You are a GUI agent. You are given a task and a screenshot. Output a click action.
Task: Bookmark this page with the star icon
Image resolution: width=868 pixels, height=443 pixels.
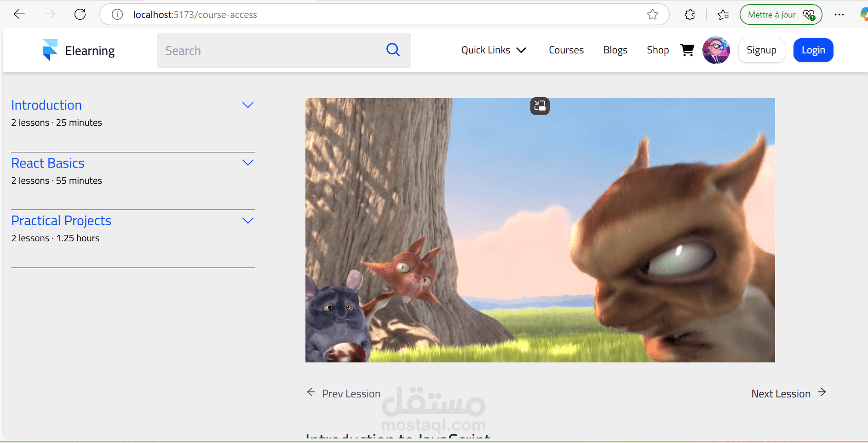652,15
